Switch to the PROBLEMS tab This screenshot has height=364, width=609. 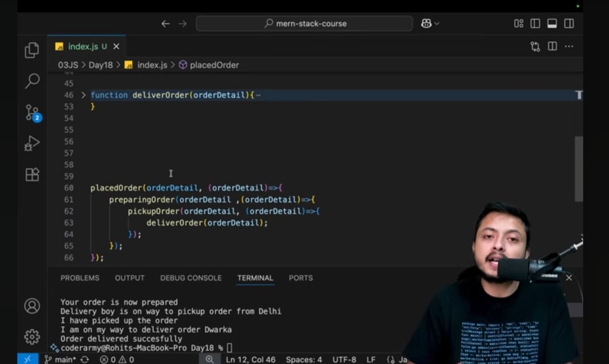click(80, 278)
